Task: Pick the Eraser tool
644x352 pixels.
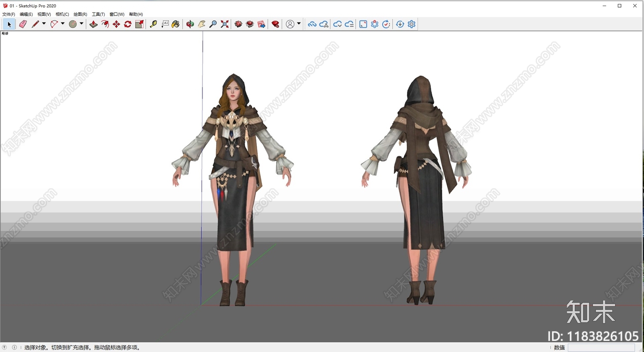Action: (x=23, y=24)
